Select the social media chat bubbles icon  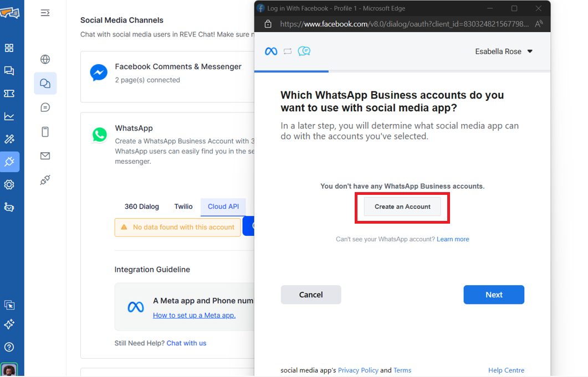pyautogui.click(x=45, y=83)
